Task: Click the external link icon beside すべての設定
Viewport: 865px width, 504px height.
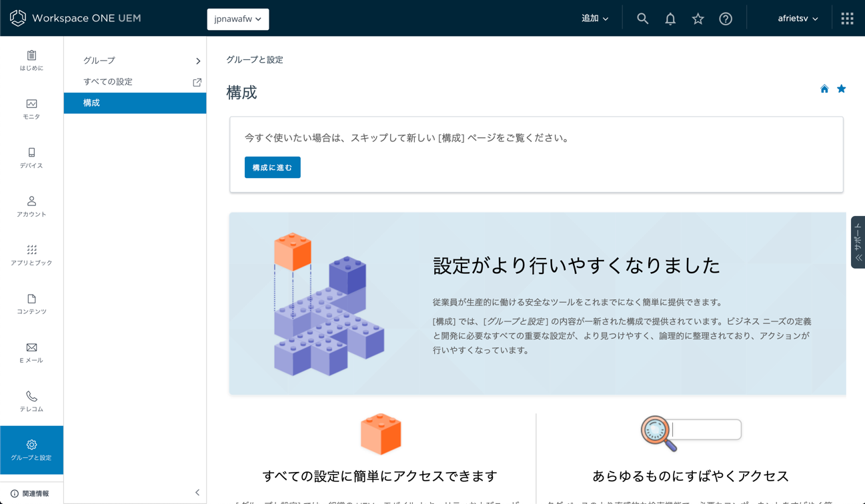Action: pyautogui.click(x=197, y=82)
